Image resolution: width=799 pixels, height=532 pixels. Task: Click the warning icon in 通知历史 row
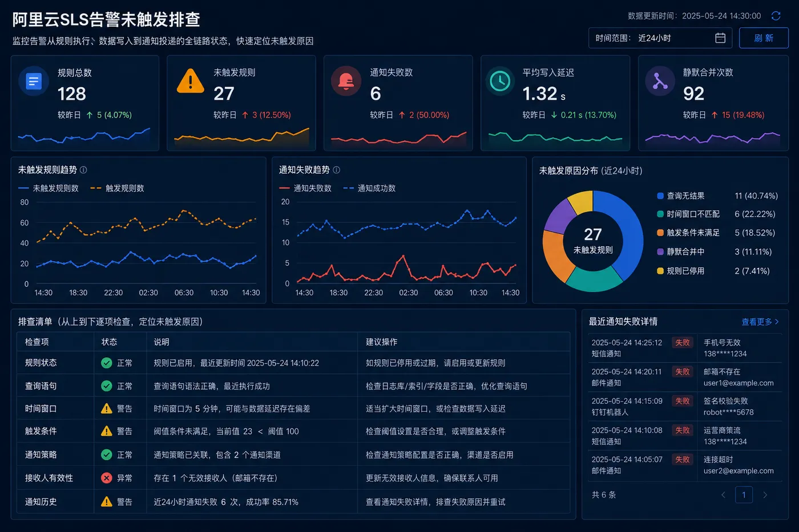106,501
